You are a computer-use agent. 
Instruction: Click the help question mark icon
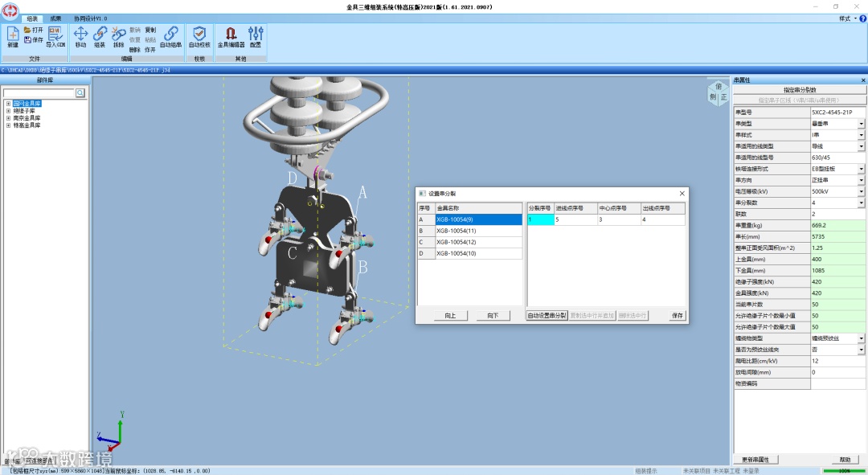pos(862,18)
